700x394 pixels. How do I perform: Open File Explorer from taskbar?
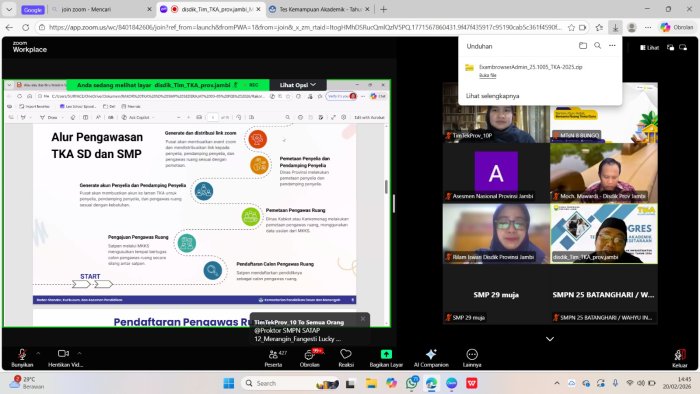(371, 383)
